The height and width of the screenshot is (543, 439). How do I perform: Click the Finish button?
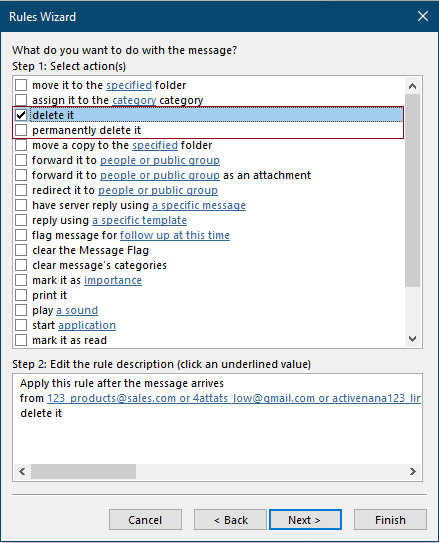(x=390, y=519)
